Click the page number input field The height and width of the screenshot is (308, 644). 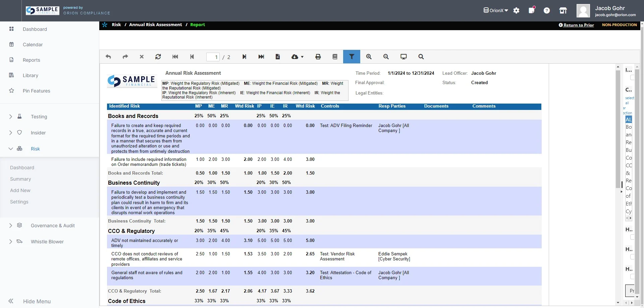(213, 57)
